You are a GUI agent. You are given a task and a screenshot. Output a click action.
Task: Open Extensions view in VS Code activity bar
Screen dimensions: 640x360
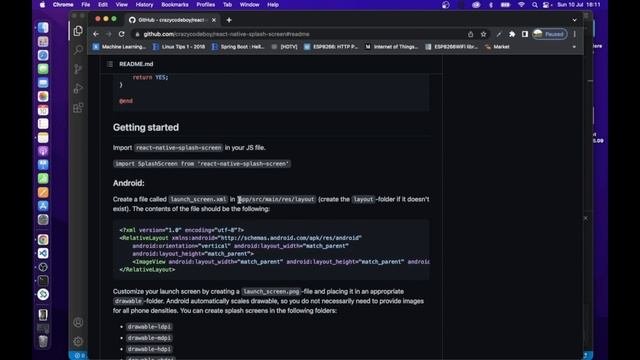point(78,108)
